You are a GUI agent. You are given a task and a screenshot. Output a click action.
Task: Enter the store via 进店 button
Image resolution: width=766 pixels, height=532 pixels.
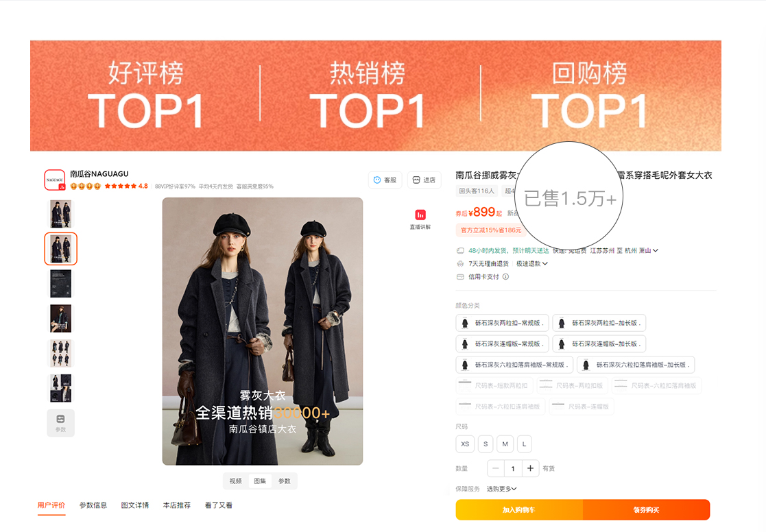click(x=424, y=180)
